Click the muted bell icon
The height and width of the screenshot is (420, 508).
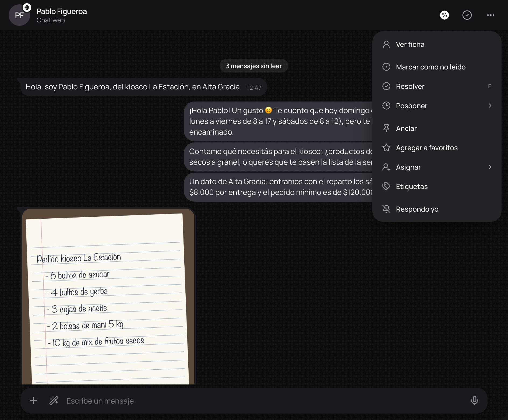coord(386,209)
